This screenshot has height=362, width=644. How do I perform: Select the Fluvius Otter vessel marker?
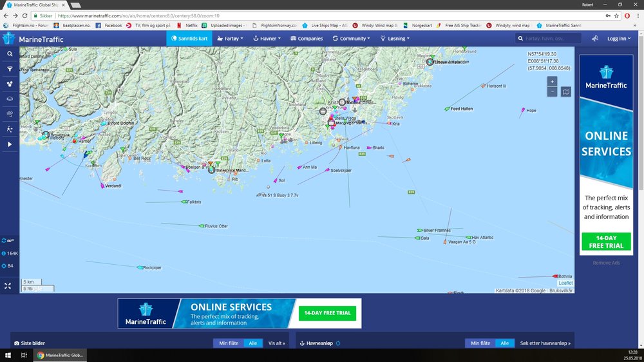click(202, 226)
